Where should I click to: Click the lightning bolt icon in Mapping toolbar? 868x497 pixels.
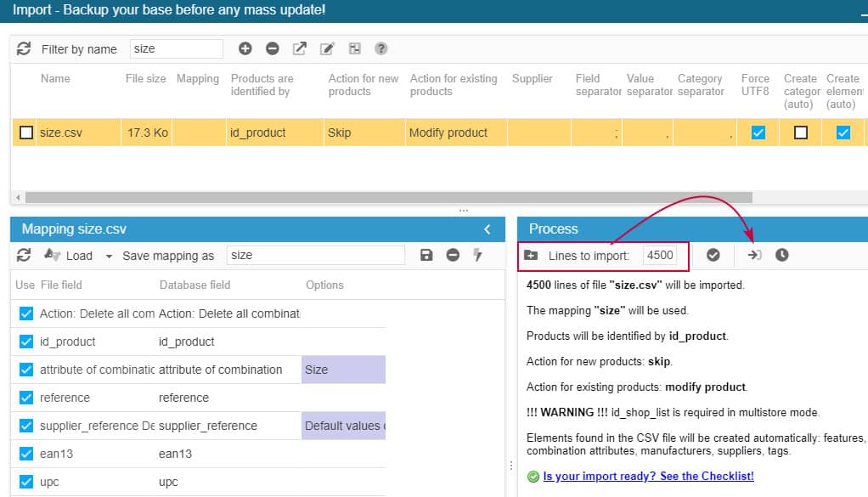pos(477,255)
